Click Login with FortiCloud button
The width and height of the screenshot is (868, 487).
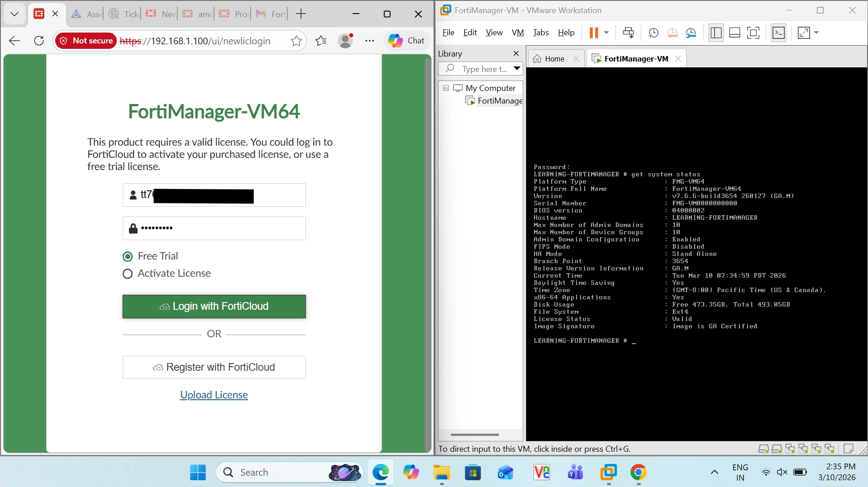pos(214,307)
